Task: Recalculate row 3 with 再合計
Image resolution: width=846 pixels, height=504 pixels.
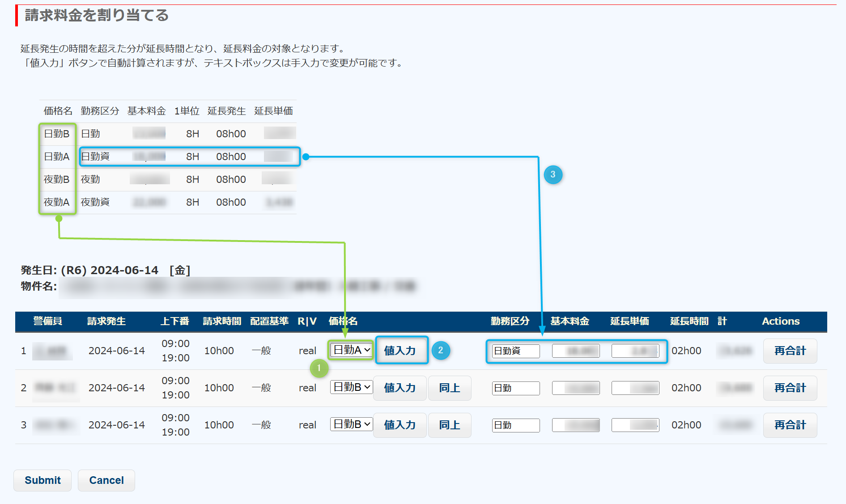Action: pos(790,425)
